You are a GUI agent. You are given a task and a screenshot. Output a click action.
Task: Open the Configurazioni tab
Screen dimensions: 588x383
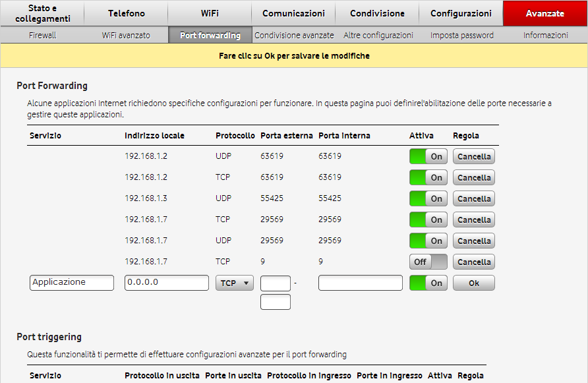(460, 13)
